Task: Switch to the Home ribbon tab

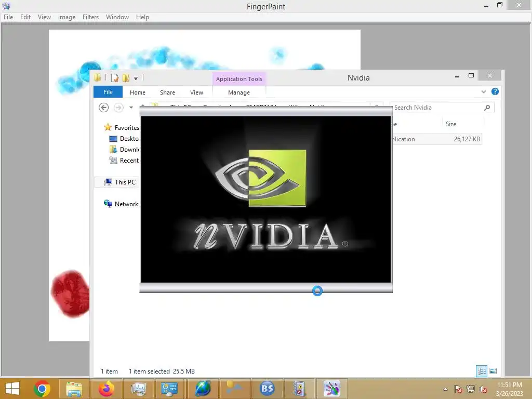Action: click(137, 92)
